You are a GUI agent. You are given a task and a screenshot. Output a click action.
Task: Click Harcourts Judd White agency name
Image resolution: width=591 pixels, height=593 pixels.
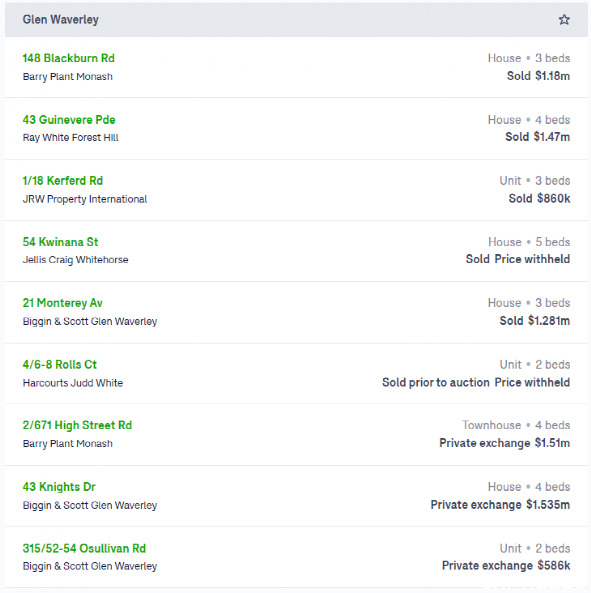click(73, 383)
